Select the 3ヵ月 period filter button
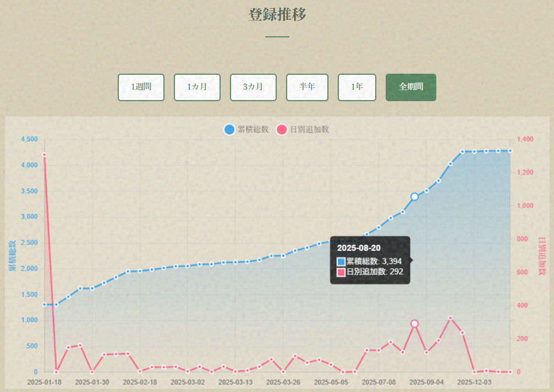Image resolution: width=554 pixels, height=392 pixels. pos(253,87)
